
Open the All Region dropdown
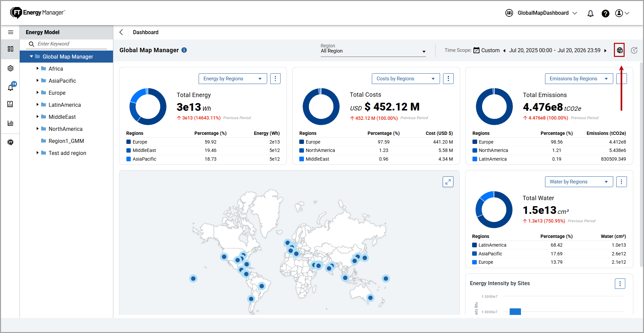pos(373,51)
